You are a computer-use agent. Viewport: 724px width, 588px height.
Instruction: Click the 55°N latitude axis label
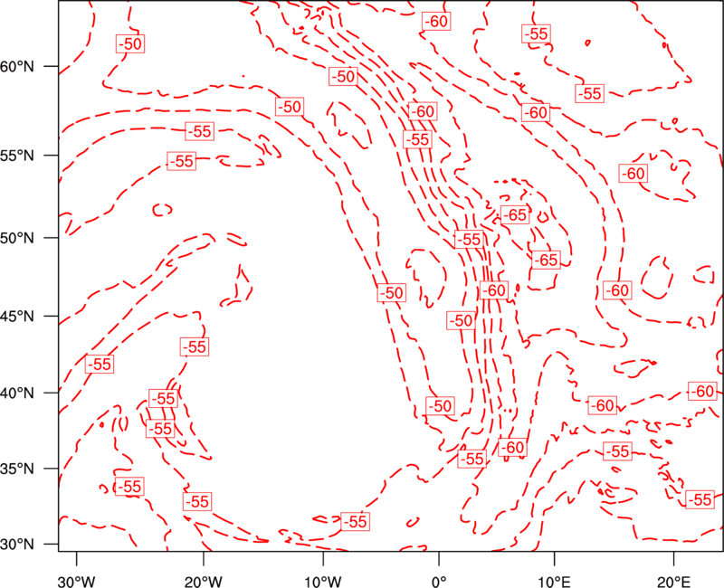pos(17,155)
